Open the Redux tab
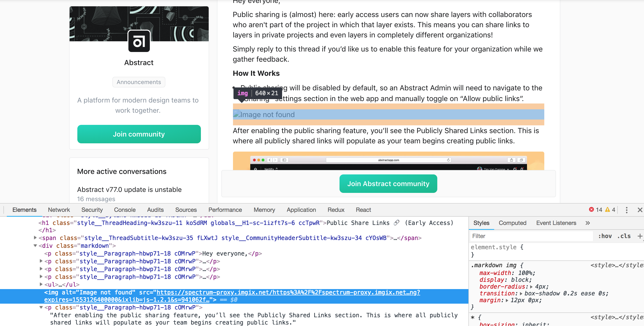 coord(336,210)
